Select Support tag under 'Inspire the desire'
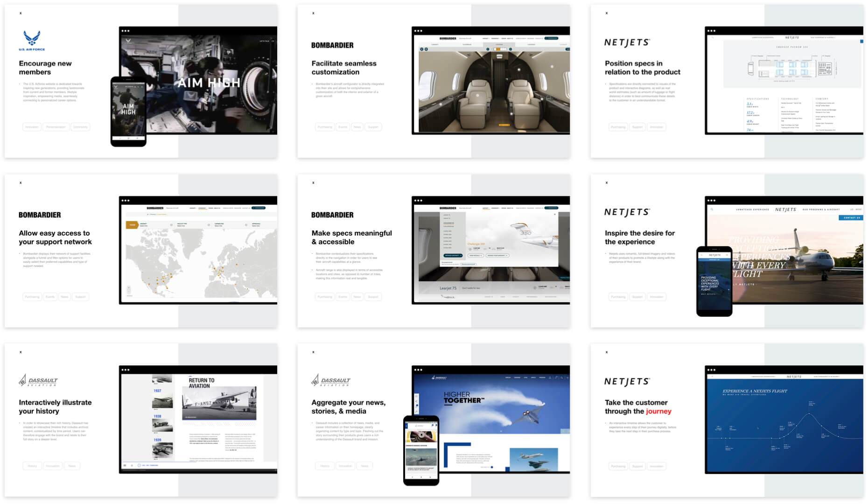Screen dimensions: 868x504 pos(637,297)
